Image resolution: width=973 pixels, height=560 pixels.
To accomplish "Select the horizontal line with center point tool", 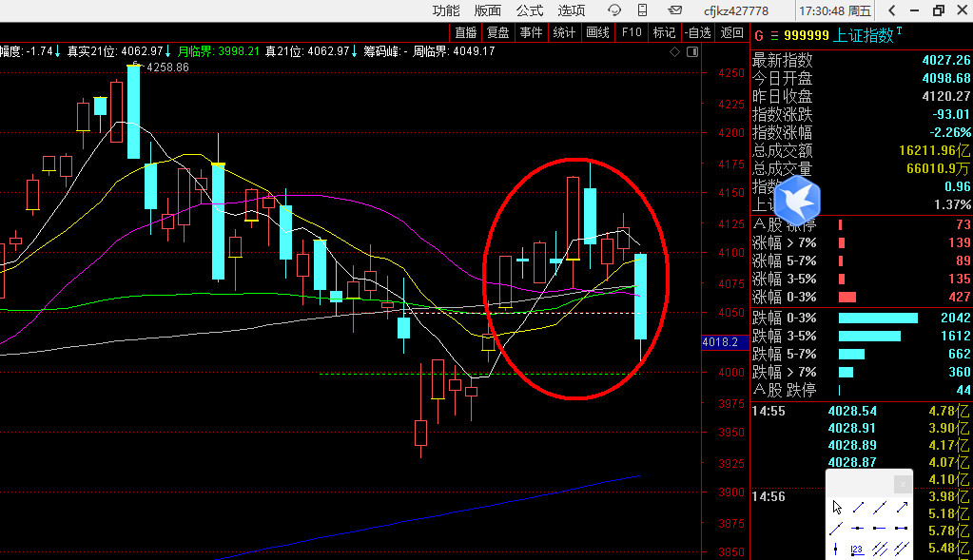I will pyautogui.click(x=858, y=529).
